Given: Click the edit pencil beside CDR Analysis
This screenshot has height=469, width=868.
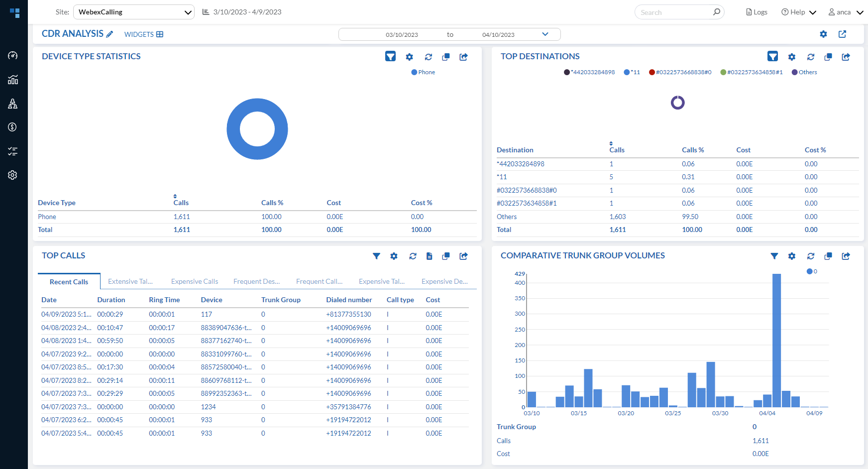Looking at the screenshot, I should pyautogui.click(x=110, y=34).
